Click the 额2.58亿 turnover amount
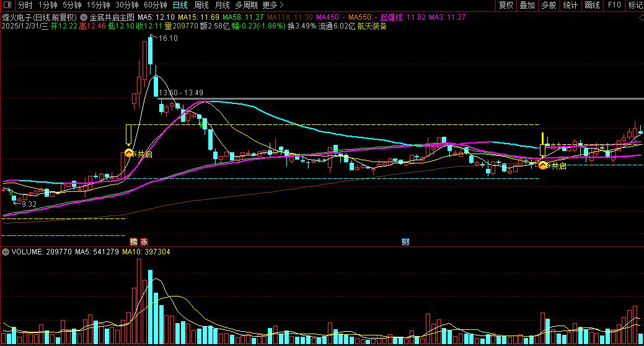644x346 pixels. 214,26
